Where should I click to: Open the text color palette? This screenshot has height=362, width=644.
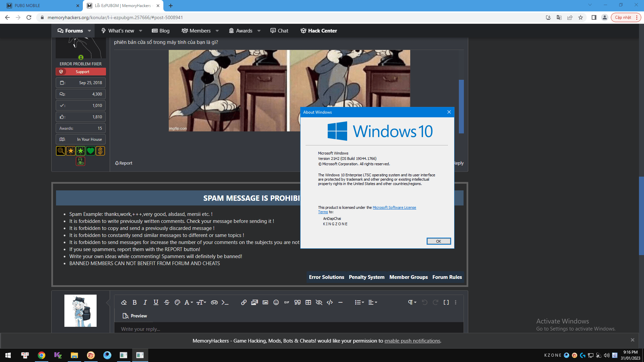pyautogui.click(x=177, y=302)
